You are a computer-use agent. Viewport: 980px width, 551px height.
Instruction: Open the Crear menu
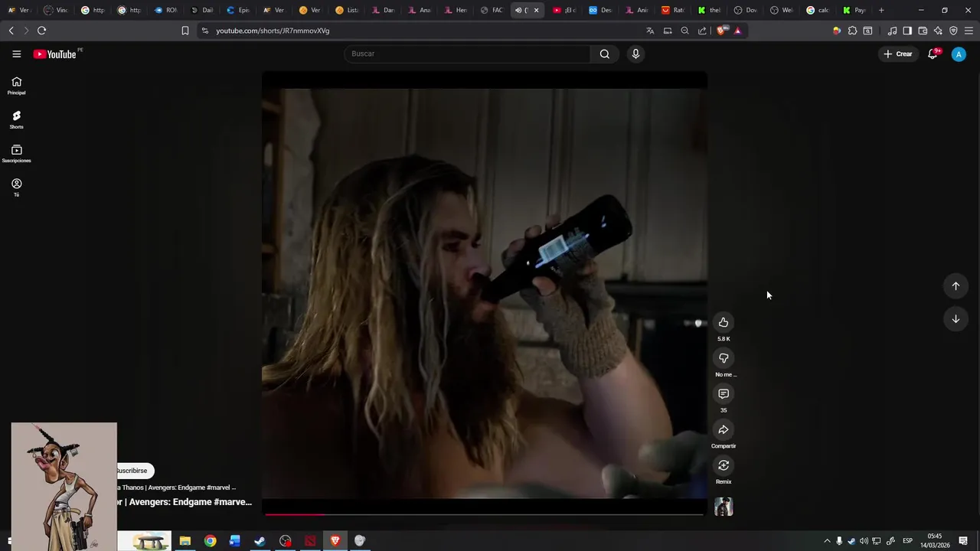897,54
